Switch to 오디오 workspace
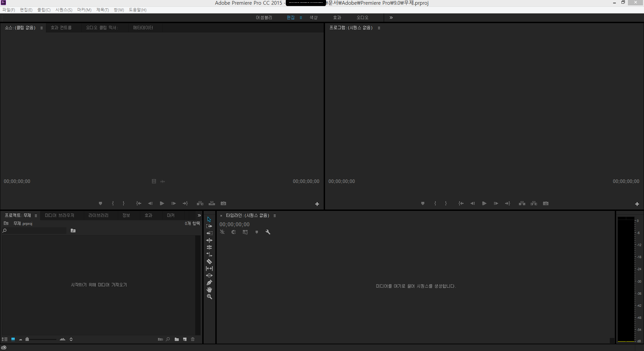The height and width of the screenshot is (351, 644). click(x=363, y=17)
